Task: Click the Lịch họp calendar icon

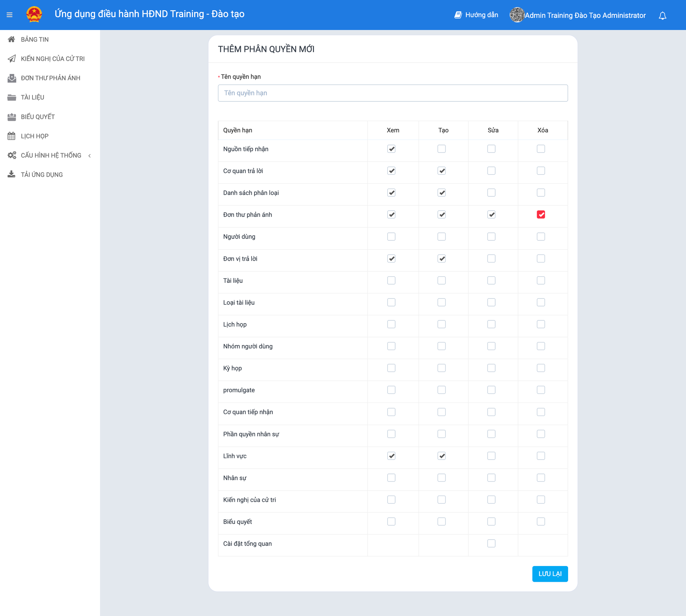Action: [11, 136]
